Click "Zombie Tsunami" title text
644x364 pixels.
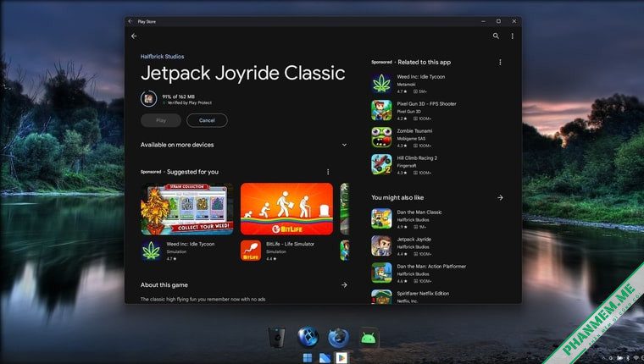click(x=414, y=131)
